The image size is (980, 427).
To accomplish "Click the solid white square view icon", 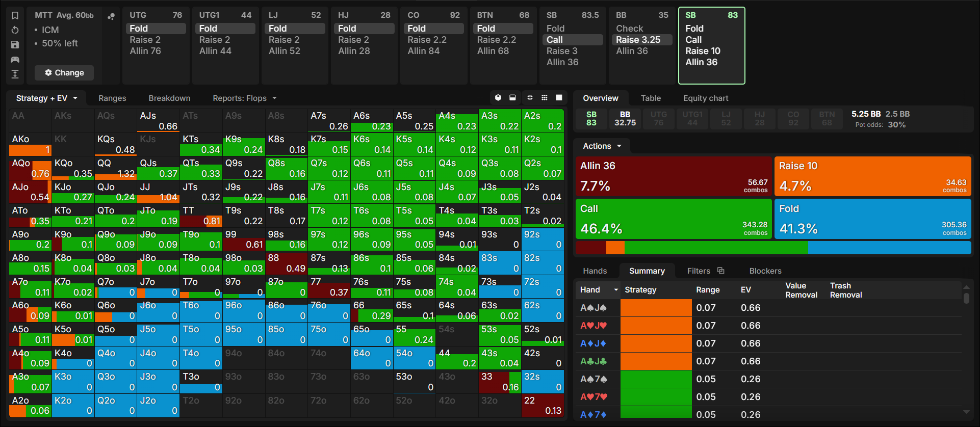I will coord(559,98).
